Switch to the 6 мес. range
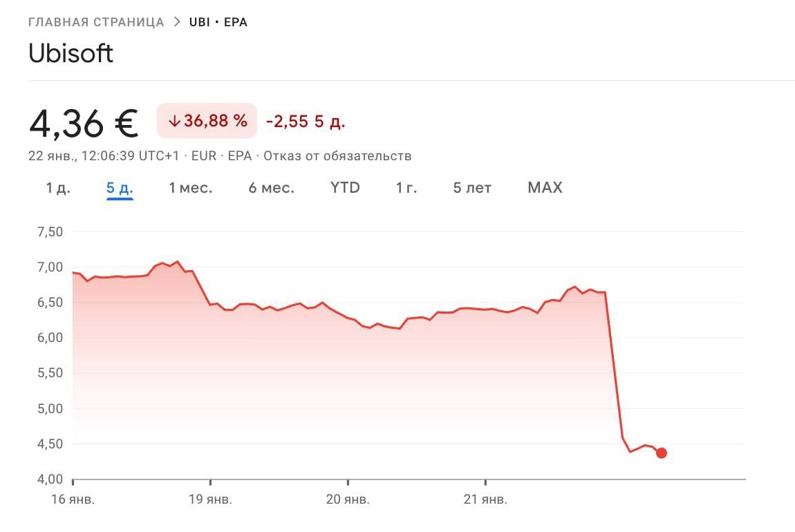Image resolution: width=795 pixels, height=532 pixels. (272, 188)
